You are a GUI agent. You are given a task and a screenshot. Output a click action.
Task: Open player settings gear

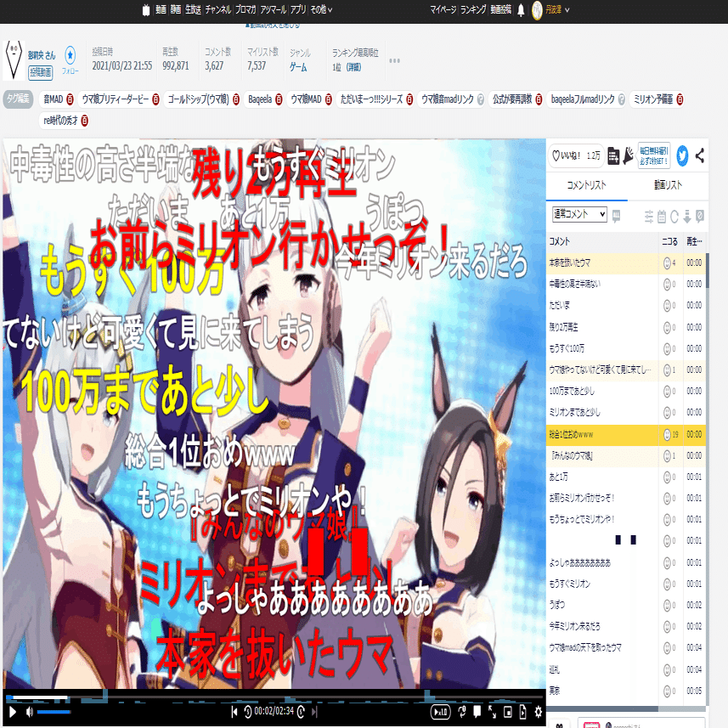pos(538,711)
